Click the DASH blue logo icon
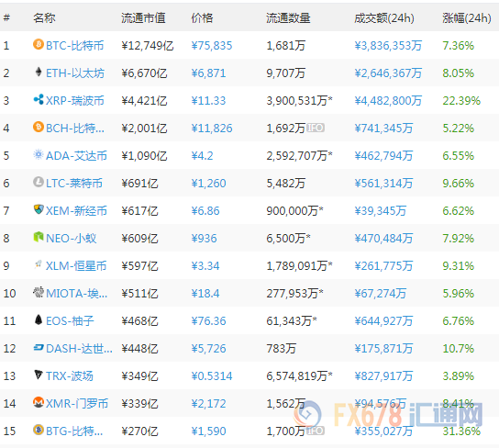This screenshot has height=448, width=499. point(39,347)
